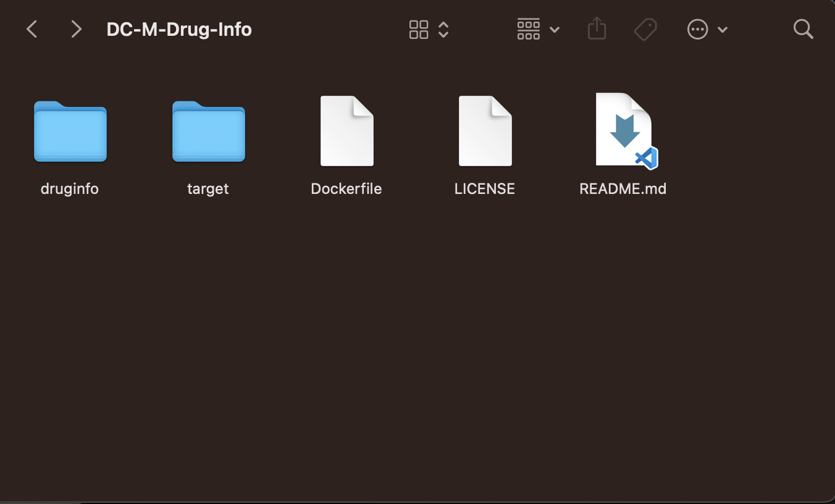The height and width of the screenshot is (504, 835).
Task: Switch view using the icon grid button
Action: (419, 29)
